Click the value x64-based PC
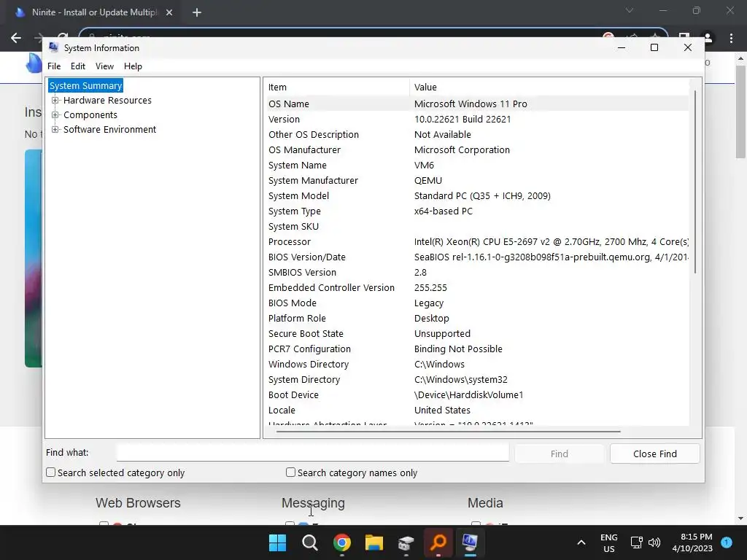The width and height of the screenshot is (747, 560). [443, 211]
